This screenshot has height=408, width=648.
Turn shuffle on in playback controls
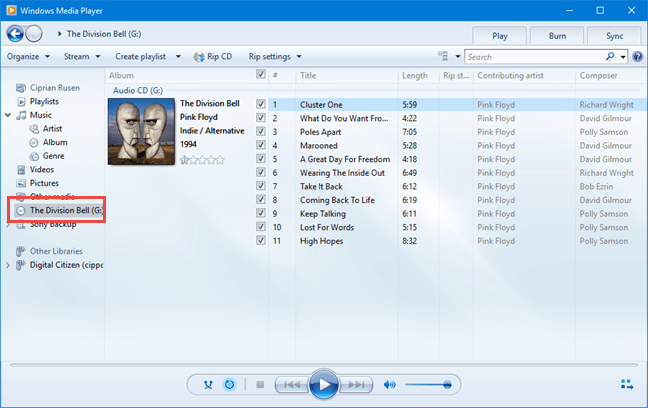(208, 385)
